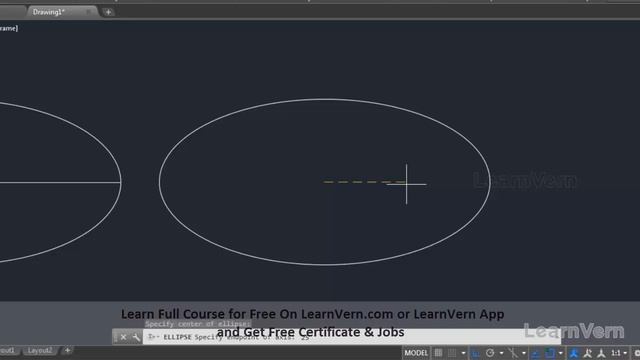Viewport: 640px width, 360px height.
Task: Toggle show annotation objects icon
Action: (x=573, y=353)
